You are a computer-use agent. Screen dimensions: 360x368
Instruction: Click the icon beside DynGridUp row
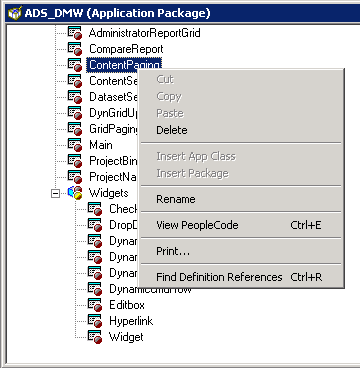click(75, 113)
